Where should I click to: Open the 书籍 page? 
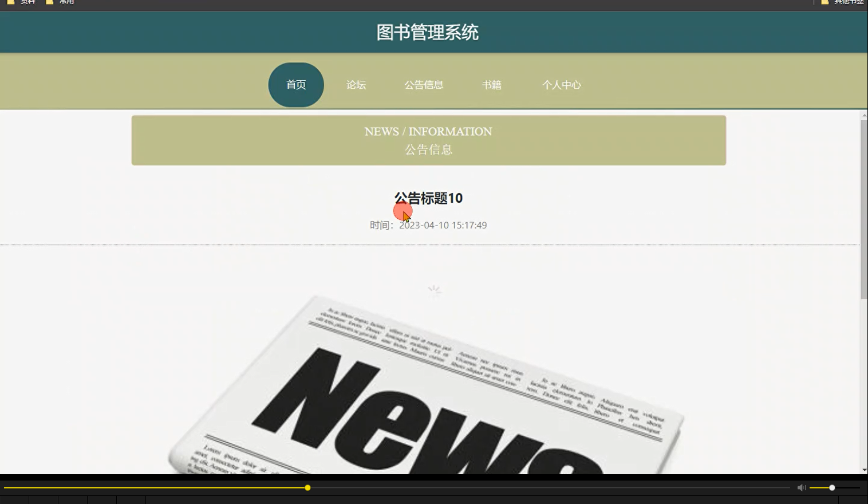(492, 84)
